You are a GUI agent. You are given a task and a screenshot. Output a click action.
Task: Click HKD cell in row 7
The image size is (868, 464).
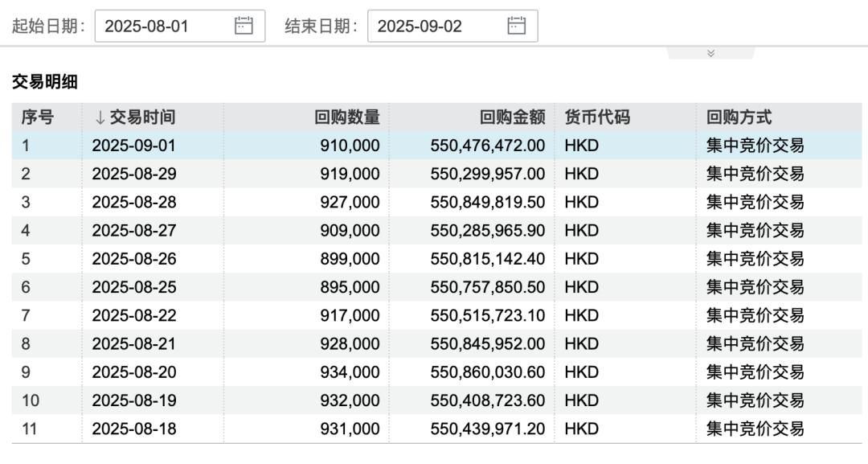tap(582, 315)
